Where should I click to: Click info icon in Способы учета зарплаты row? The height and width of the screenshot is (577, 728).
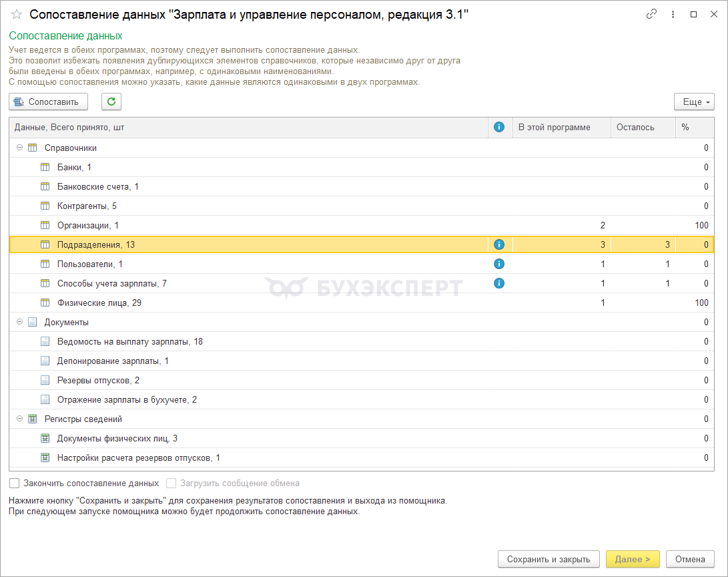pos(499,283)
